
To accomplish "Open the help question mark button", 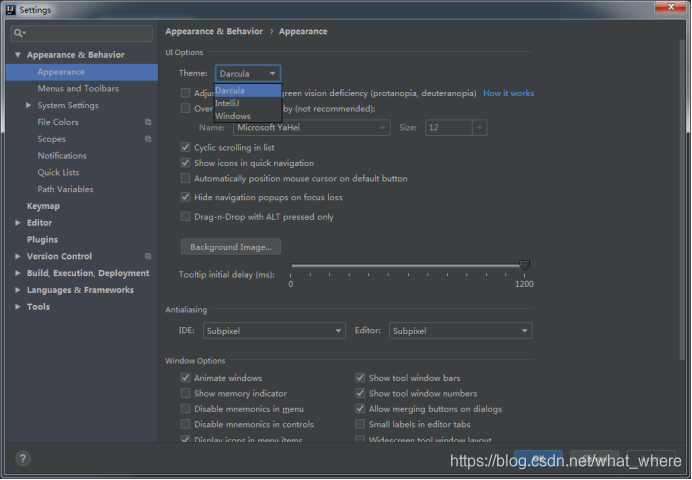I will [23, 458].
